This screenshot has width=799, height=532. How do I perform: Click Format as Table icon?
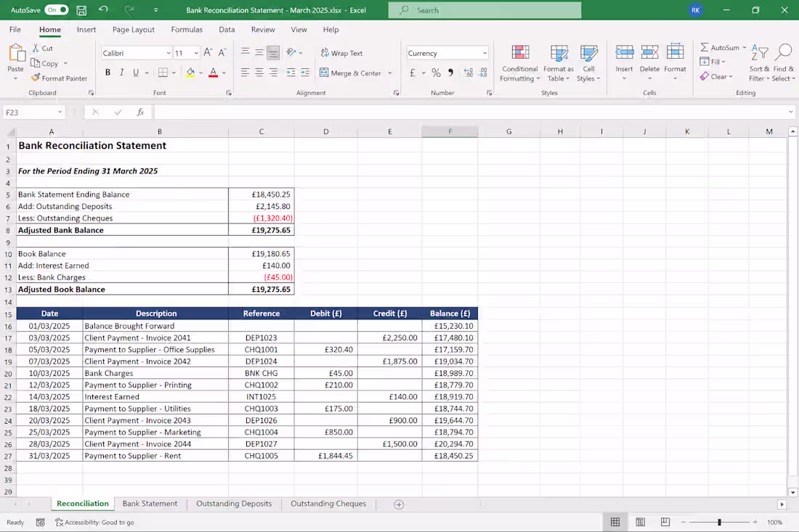coord(559,52)
